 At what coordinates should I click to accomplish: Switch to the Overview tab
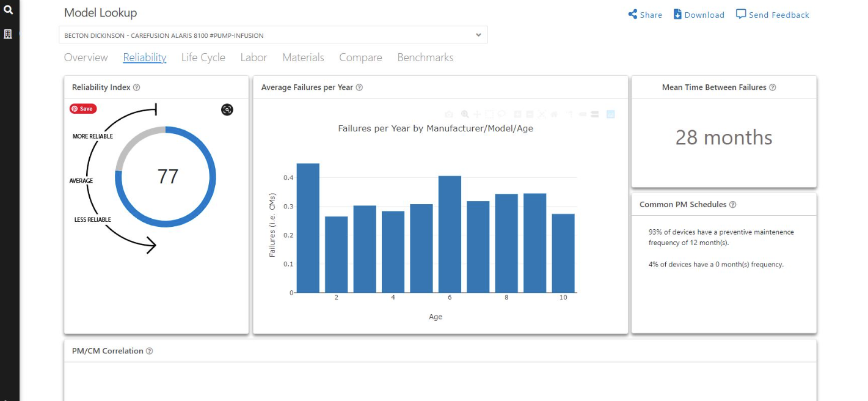(x=86, y=57)
